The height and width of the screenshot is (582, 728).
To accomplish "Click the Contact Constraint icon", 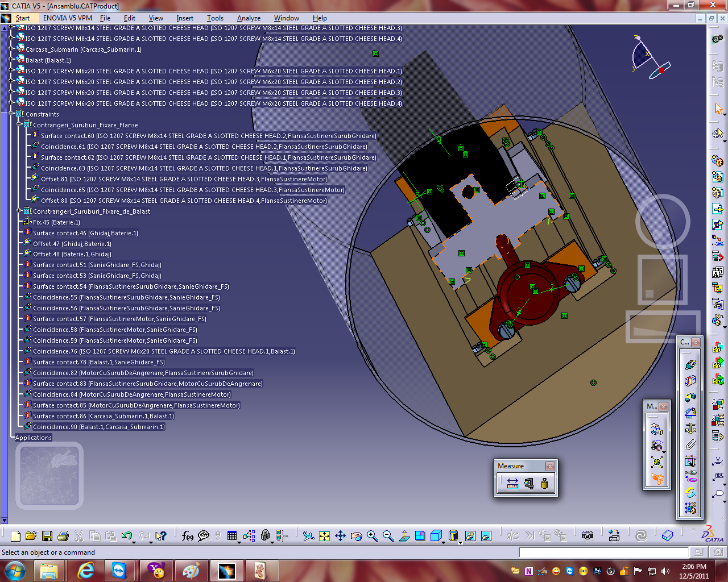I will pos(690,380).
